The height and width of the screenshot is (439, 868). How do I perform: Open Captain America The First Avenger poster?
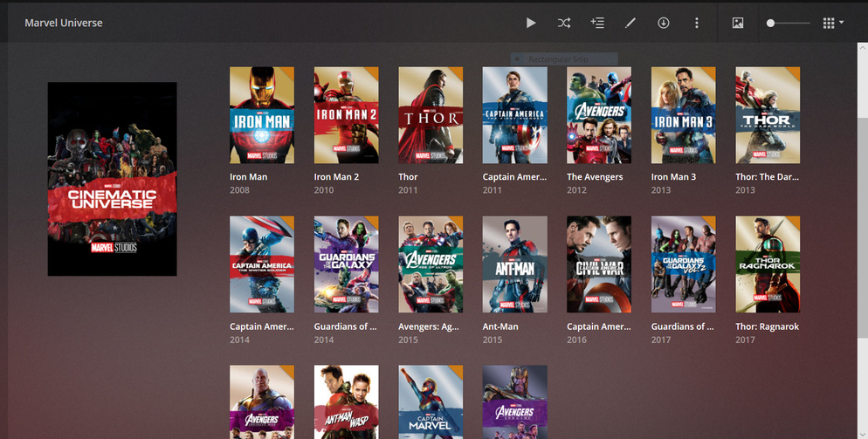click(x=515, y=115)
